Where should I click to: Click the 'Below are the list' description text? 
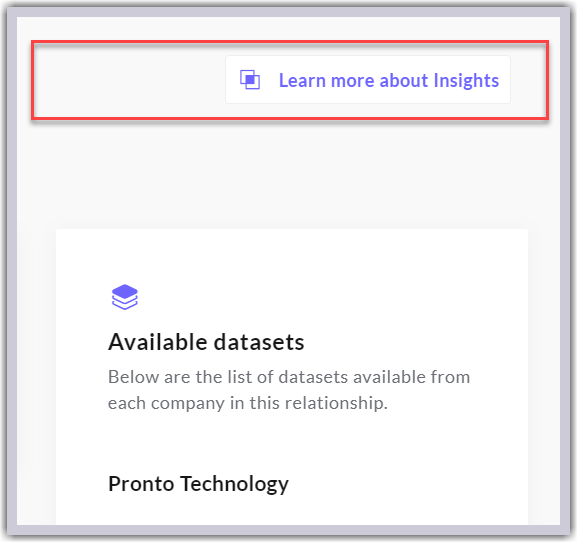click(x=289, y=390)
